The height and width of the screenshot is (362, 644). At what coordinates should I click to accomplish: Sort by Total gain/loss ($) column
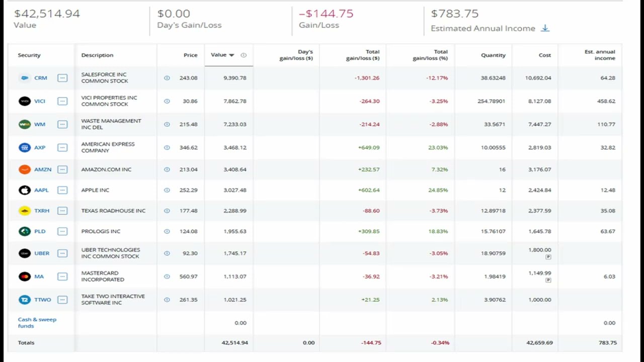point(363,55)
